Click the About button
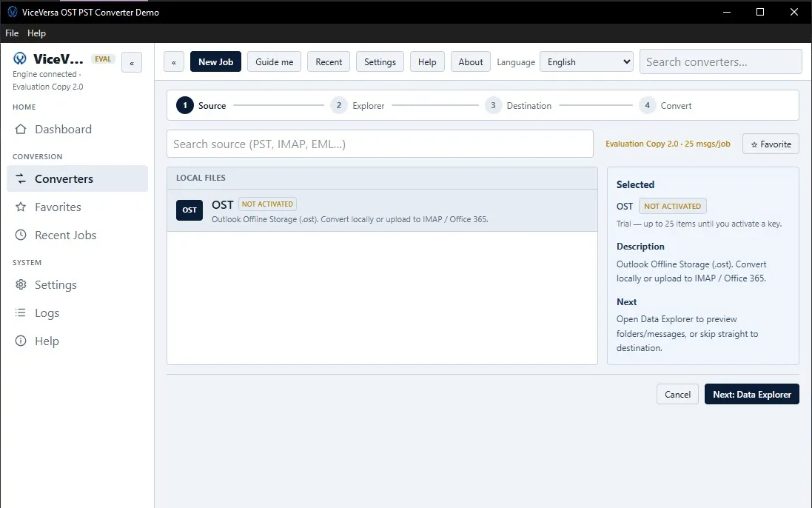 [x=470, y=61]
